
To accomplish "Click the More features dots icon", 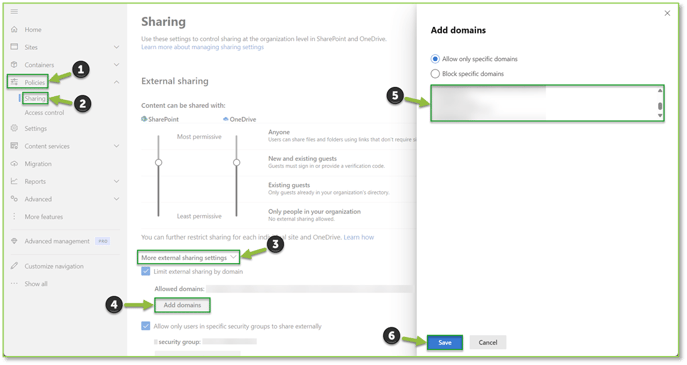I will [x=14, y=216].
